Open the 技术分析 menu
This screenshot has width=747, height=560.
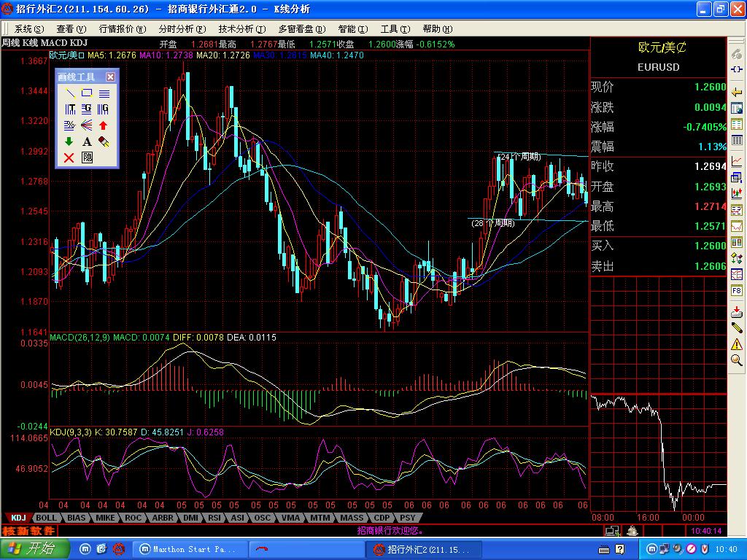[242, 29]
